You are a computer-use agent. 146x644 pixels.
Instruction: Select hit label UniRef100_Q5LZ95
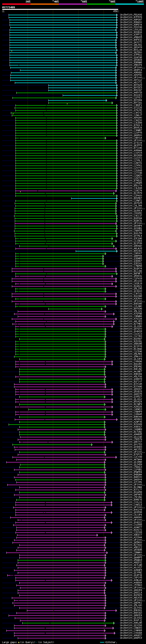pyautogui.click(x=131, y=289)
